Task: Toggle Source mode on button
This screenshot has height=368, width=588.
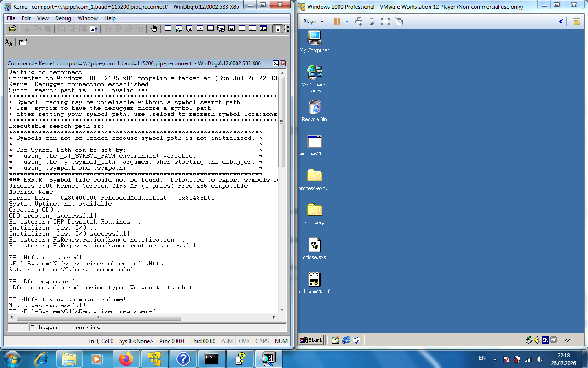Action: click(277, 29)
